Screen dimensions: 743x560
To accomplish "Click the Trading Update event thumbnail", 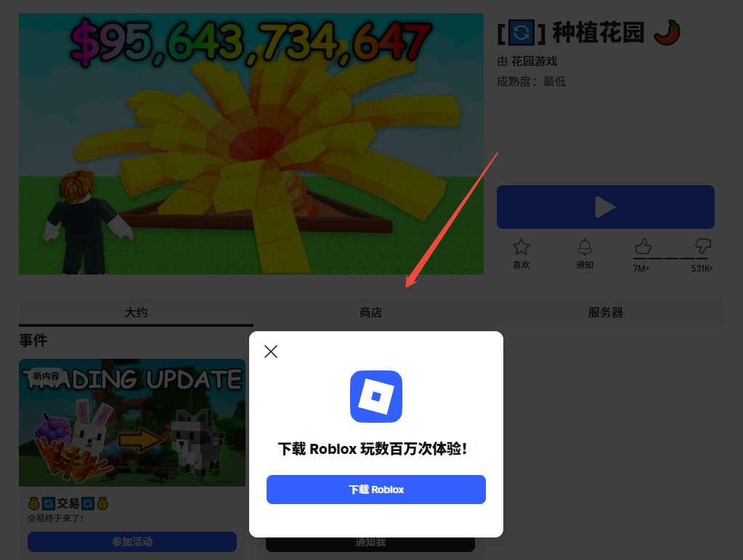I will [131, 422].
